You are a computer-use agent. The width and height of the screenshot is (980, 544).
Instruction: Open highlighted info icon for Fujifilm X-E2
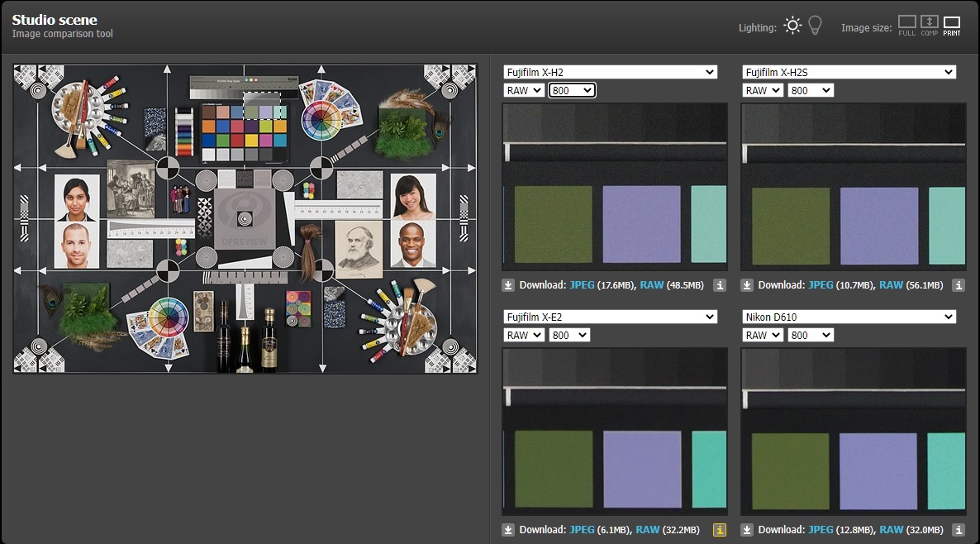[720, 530]
